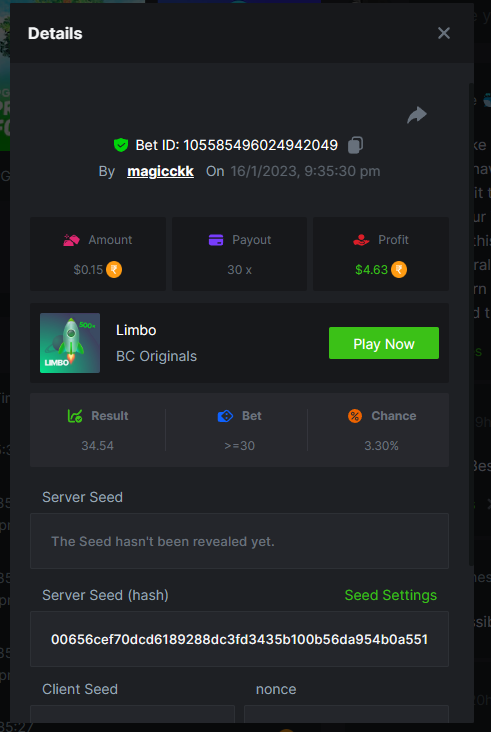Click the unrevealed Server Seed field

click(239, 541)
